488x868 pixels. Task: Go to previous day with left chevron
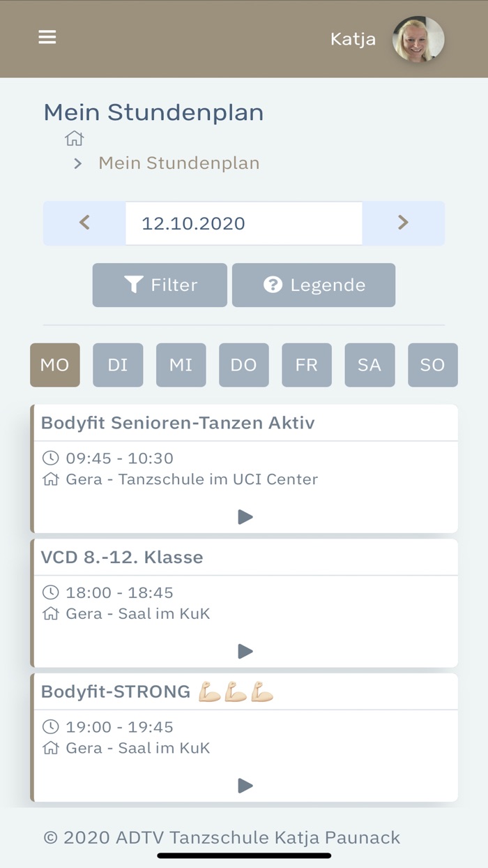(x=84, y=223)
